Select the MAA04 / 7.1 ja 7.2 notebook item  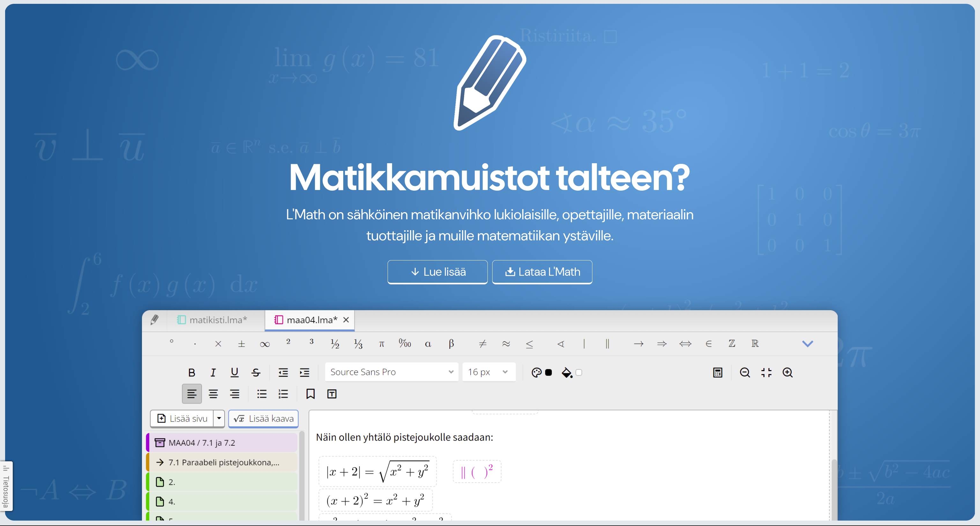[222, 443]
